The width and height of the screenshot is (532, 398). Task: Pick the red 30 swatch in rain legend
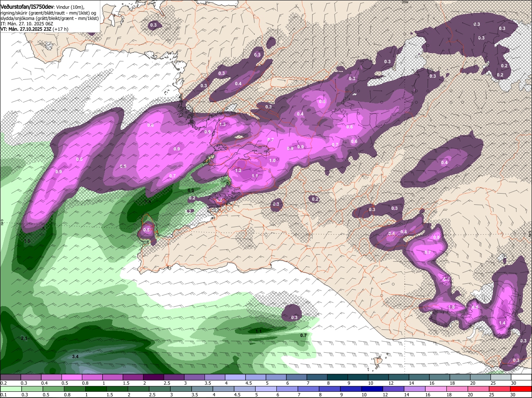522,389
